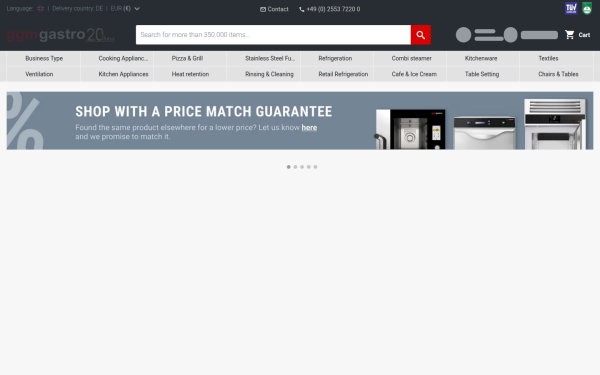Open Retail Refrigeration category
Viewport: 600px width, 375px height.
[x=343, y=74]
